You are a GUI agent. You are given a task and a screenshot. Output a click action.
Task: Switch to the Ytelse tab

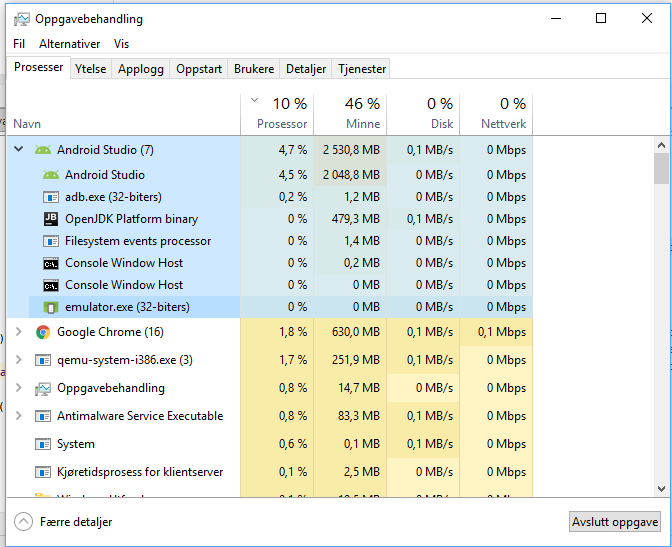tap(91, 69)
